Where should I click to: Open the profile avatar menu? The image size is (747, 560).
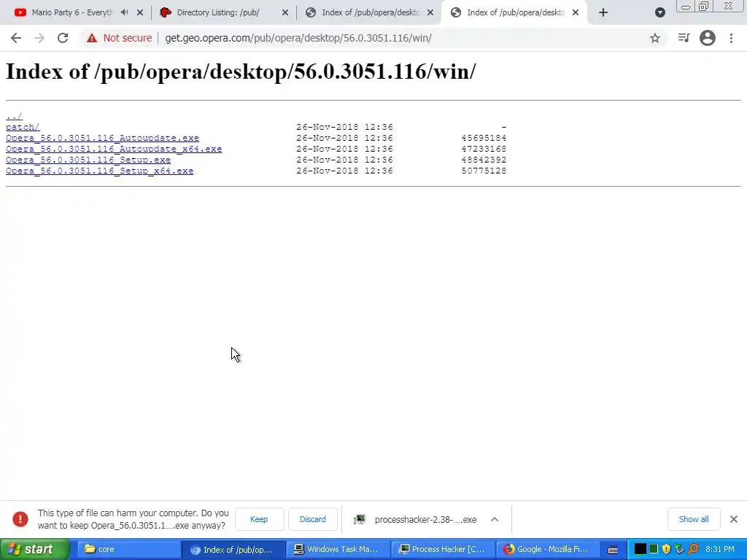coord(708,38)
